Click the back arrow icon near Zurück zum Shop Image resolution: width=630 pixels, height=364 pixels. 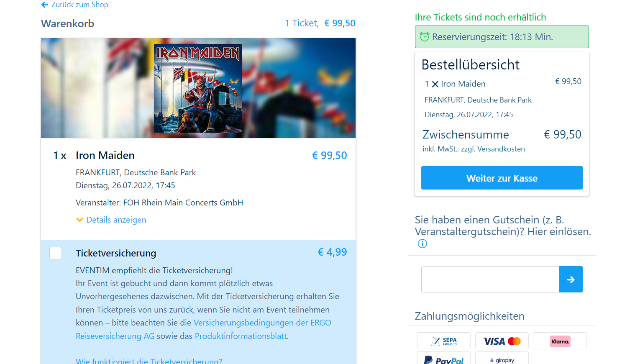click(x=44, y=5)
